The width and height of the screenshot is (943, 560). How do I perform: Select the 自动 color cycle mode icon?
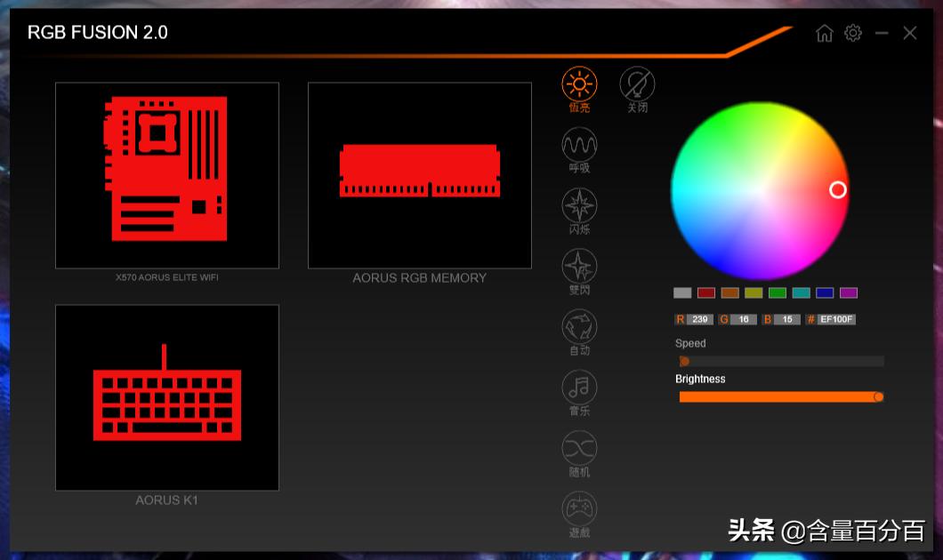coord(579,327)
